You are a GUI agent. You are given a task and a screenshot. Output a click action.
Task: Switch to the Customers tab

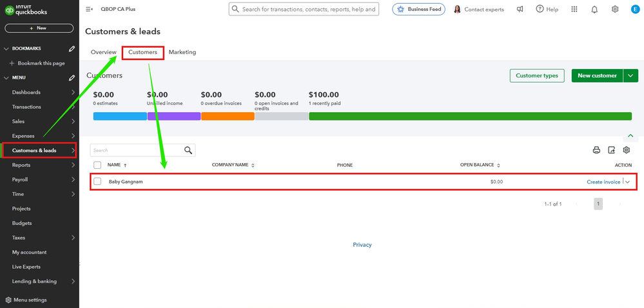click(x=142, y=52)
